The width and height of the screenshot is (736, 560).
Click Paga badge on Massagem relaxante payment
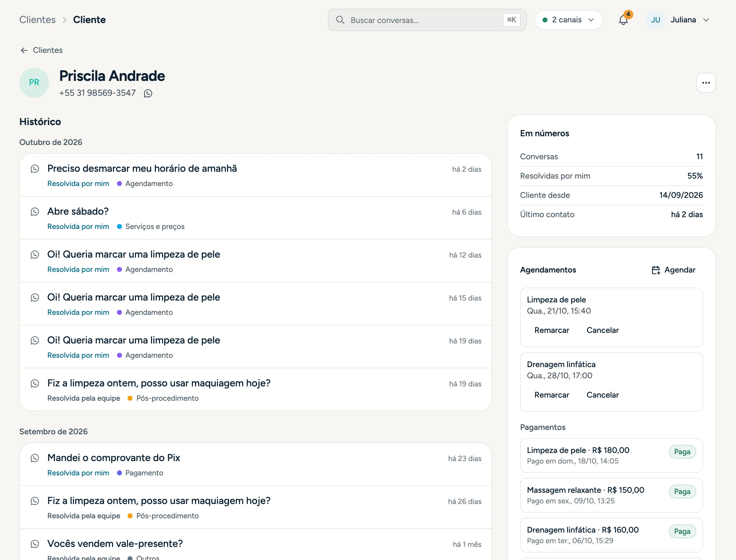pyautogui.click(x=682, y=492)
